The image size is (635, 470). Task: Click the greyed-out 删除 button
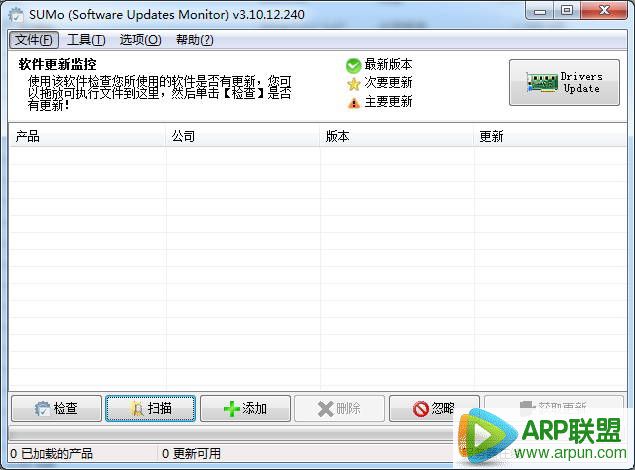pos(339,408)
